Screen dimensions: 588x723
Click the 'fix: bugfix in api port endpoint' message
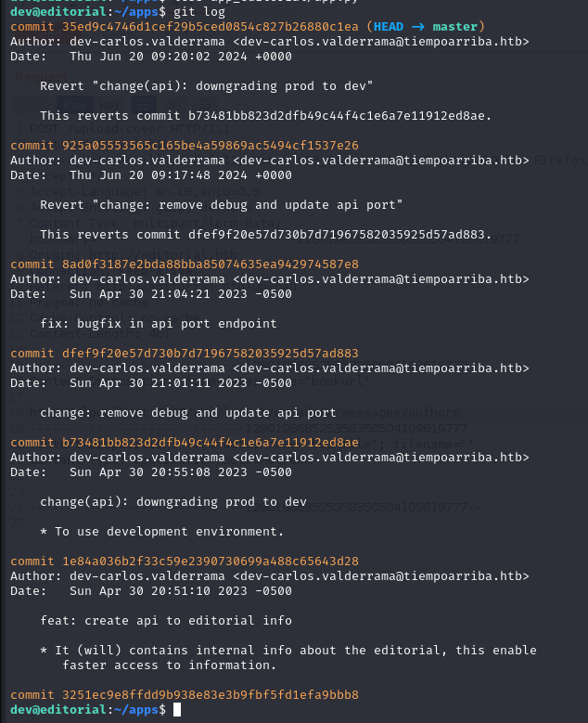[x=159, y=324]
